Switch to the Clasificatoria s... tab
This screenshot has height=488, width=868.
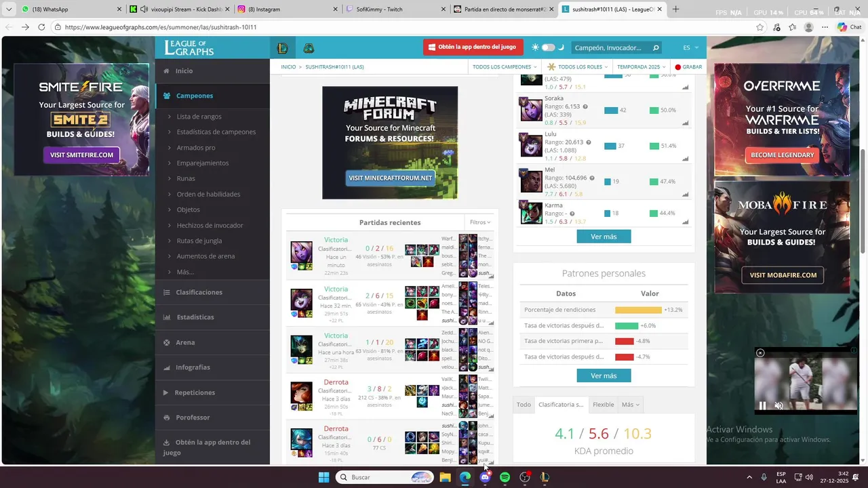click(x=561, y=405)
